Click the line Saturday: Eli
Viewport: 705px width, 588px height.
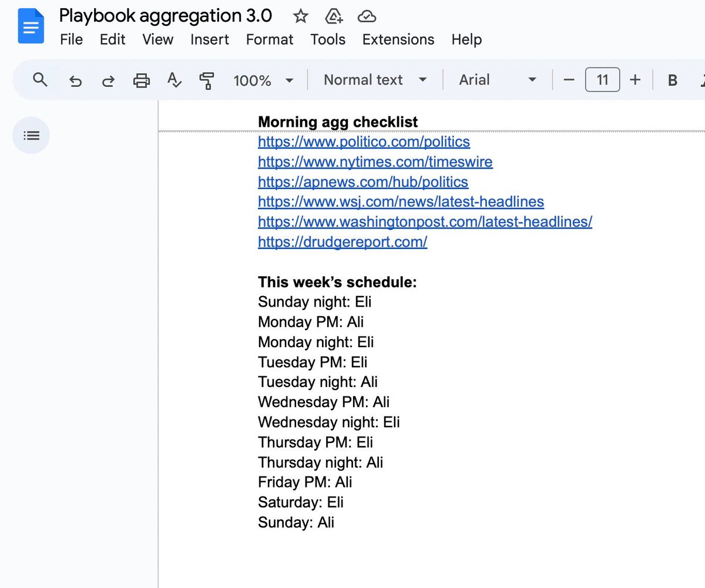click(301, 502)
